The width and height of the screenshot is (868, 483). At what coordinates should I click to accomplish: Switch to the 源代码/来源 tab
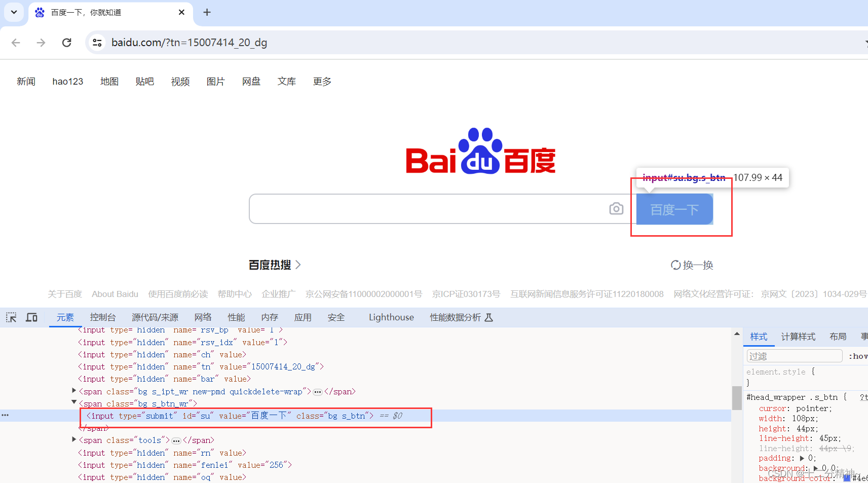tap(155, 317)
